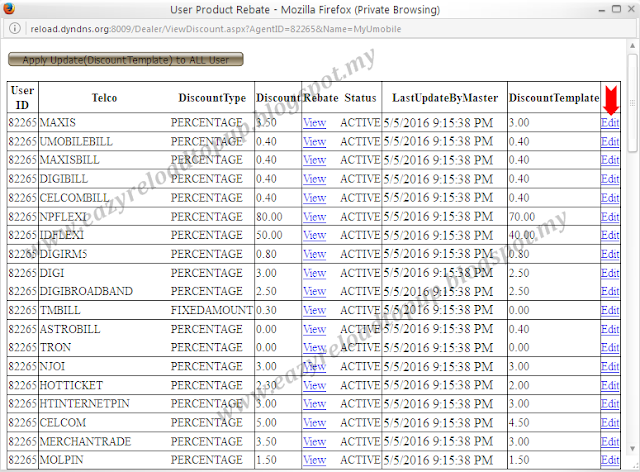Open View link for MAXISBILL row
640x472 pixels.
314,160
